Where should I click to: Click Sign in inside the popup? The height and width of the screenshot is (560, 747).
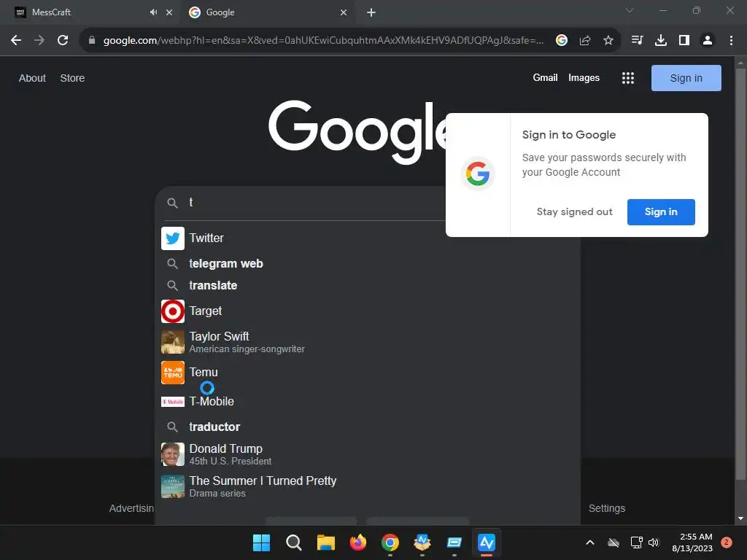[661, 212]
